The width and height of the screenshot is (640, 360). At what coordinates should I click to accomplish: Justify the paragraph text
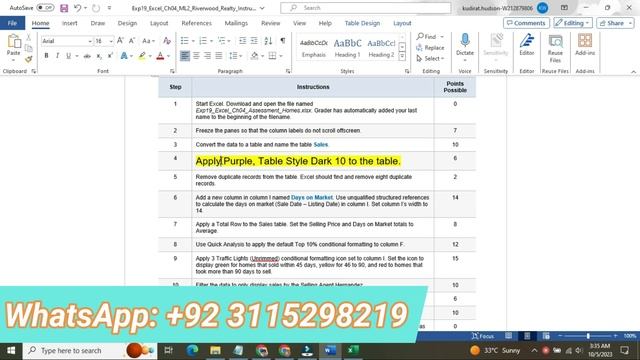point(219,56)
